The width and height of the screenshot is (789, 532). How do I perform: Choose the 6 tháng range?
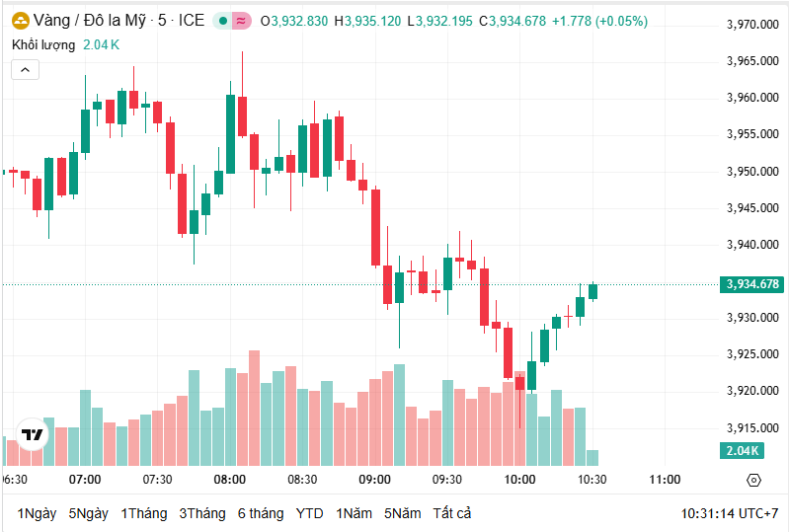pyautogui.click(x=261, y=513)
